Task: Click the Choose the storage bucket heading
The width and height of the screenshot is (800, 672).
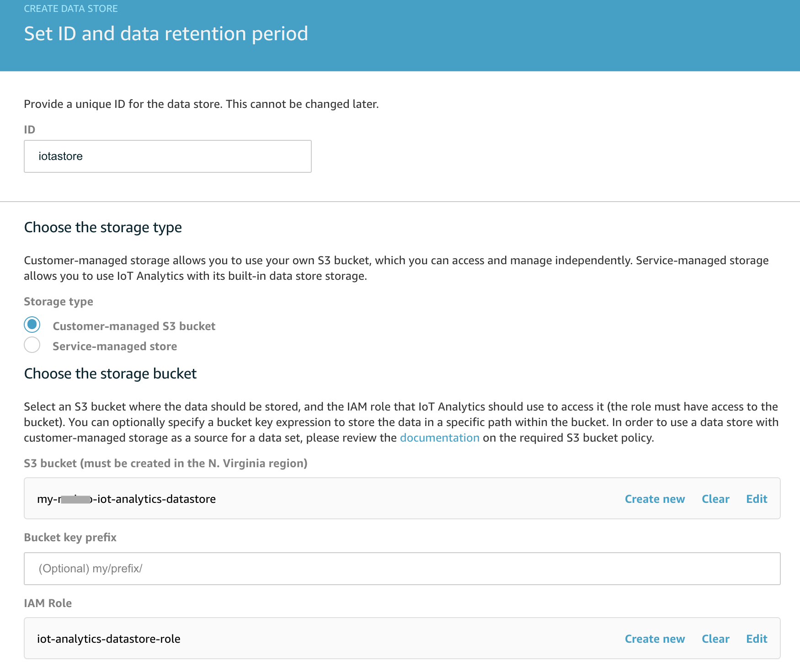Action: pyautogui.click(x=110, y=373)
